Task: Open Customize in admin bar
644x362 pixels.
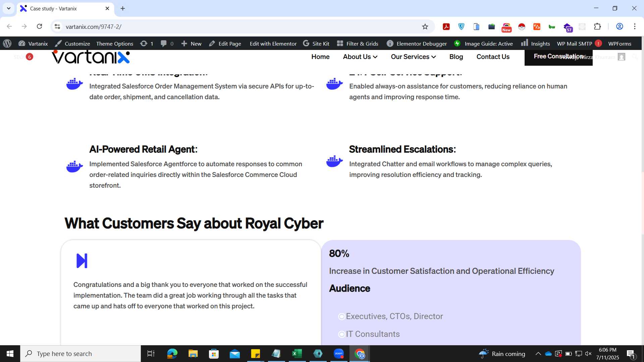Action: pyautogui.click(x=72, y=44)
